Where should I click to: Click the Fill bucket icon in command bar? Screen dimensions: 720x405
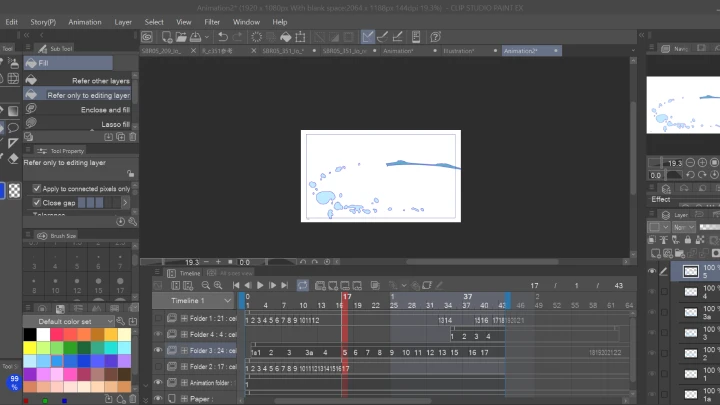pos(286,37)
